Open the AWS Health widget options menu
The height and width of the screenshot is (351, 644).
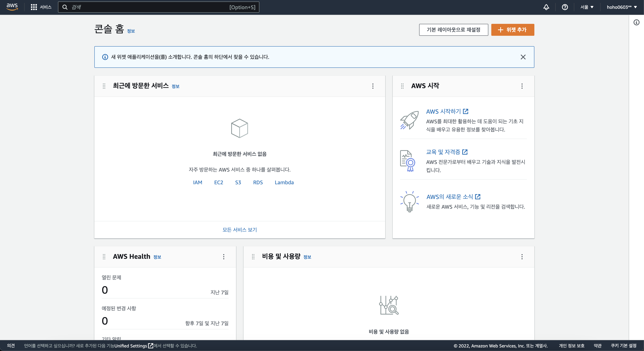(x=224, y=257)
